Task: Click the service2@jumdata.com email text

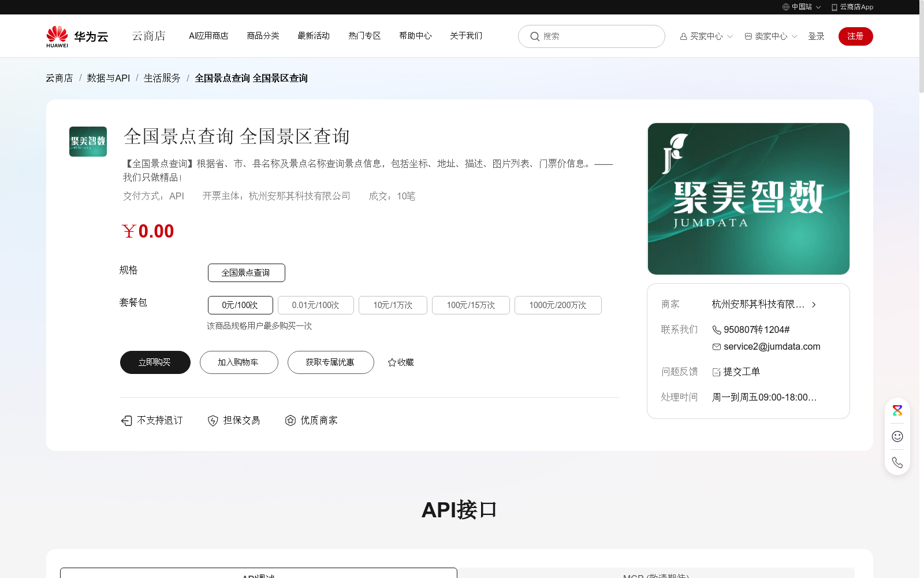Action: [772, 347]
